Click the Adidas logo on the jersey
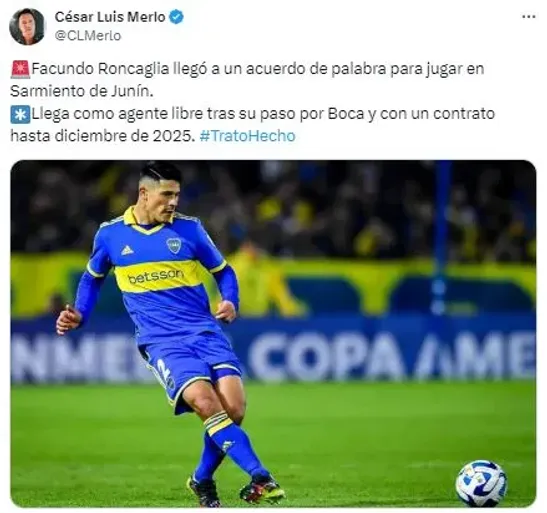 pyautogui.click(x=127, y=250)
